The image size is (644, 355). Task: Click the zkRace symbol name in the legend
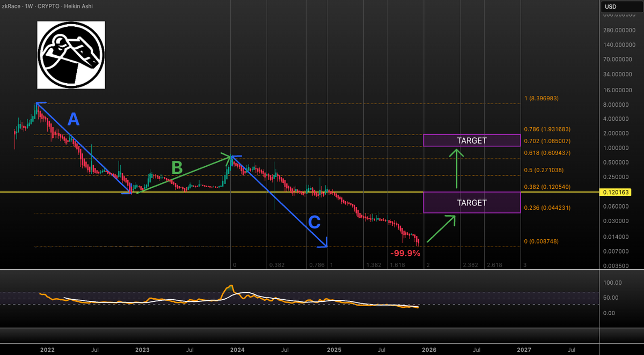(x=11, y=6)
